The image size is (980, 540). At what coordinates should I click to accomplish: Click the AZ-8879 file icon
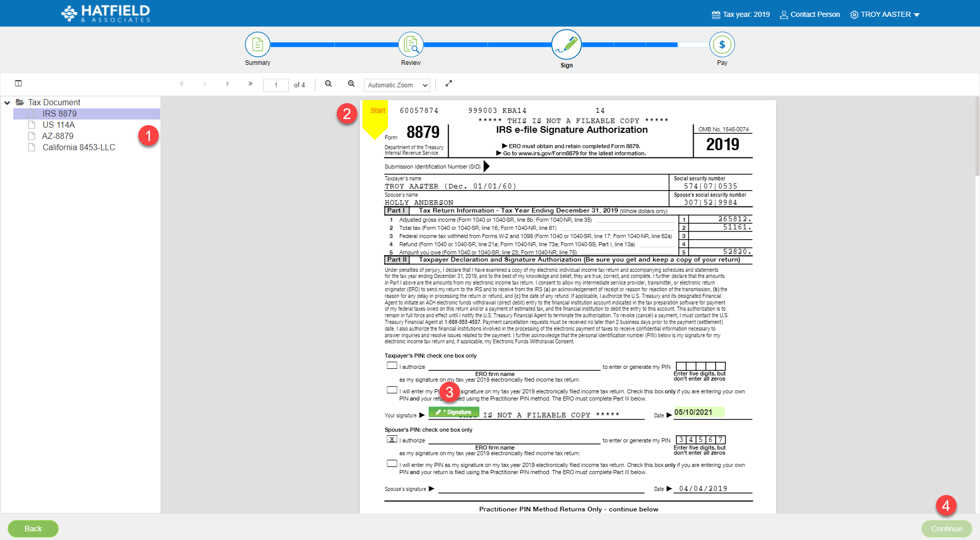(32, 136)
